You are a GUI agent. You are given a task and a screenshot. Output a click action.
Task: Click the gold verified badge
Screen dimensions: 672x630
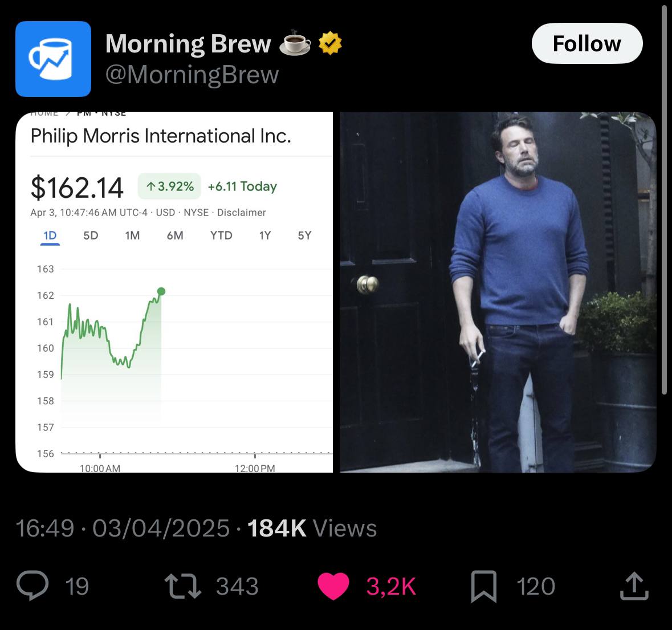click(330, 43)
